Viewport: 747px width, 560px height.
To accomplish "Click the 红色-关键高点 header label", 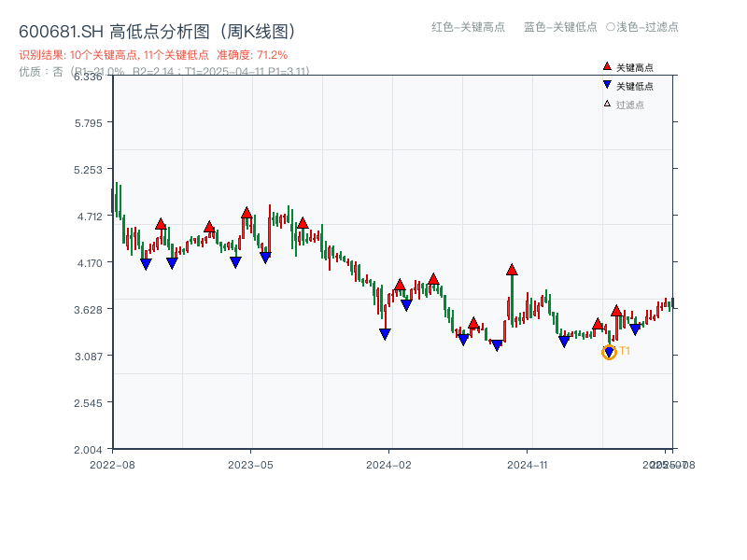I will (468, 27).
